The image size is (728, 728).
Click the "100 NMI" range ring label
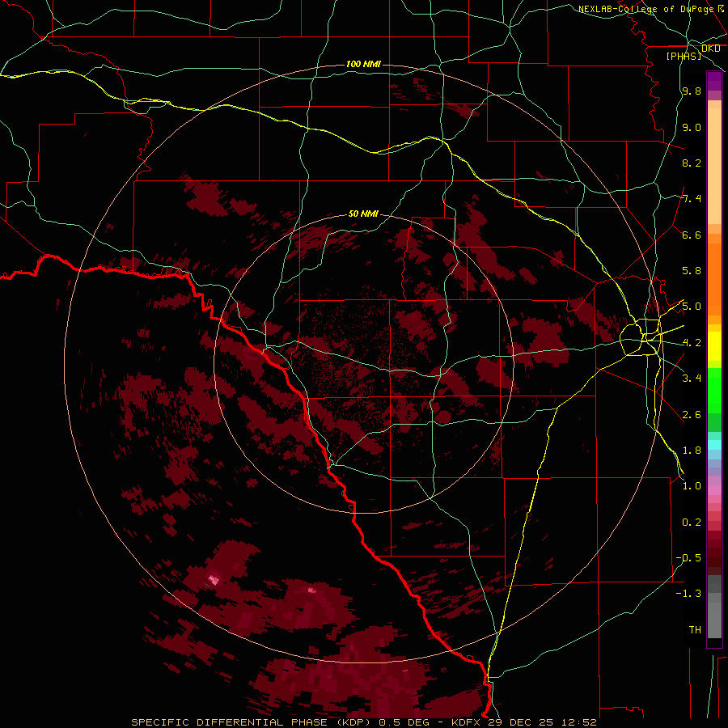tap(363, 64)
